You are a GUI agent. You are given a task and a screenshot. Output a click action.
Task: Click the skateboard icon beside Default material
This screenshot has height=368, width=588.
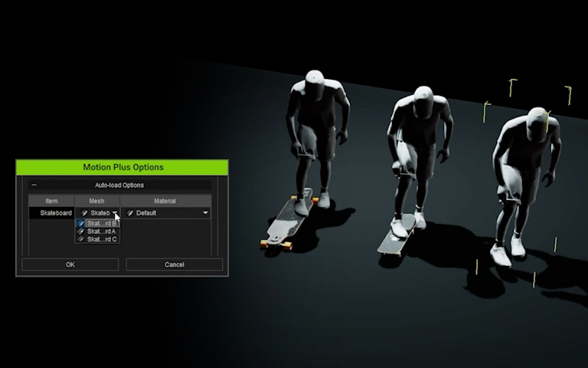[x=130, y=213]
